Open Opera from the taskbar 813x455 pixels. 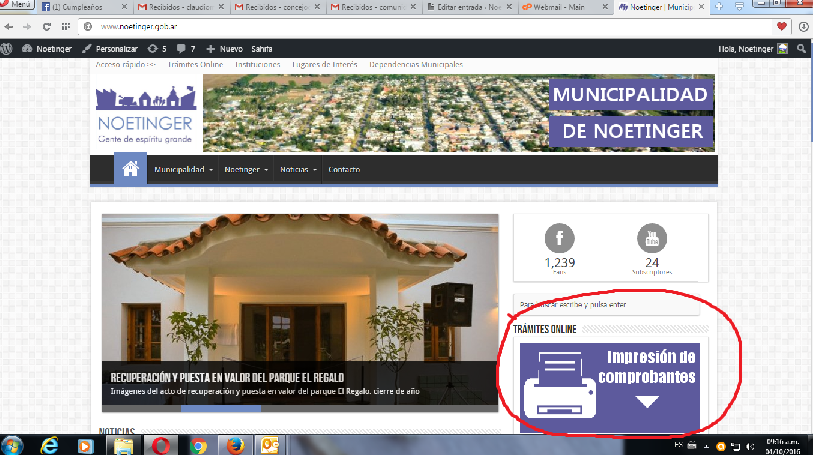[161, 446]
